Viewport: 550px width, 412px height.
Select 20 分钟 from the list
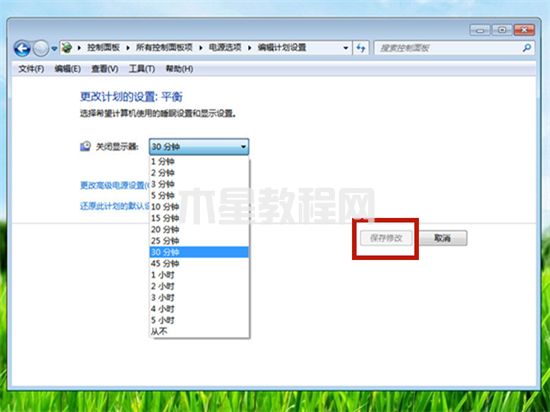coord(199,229)
